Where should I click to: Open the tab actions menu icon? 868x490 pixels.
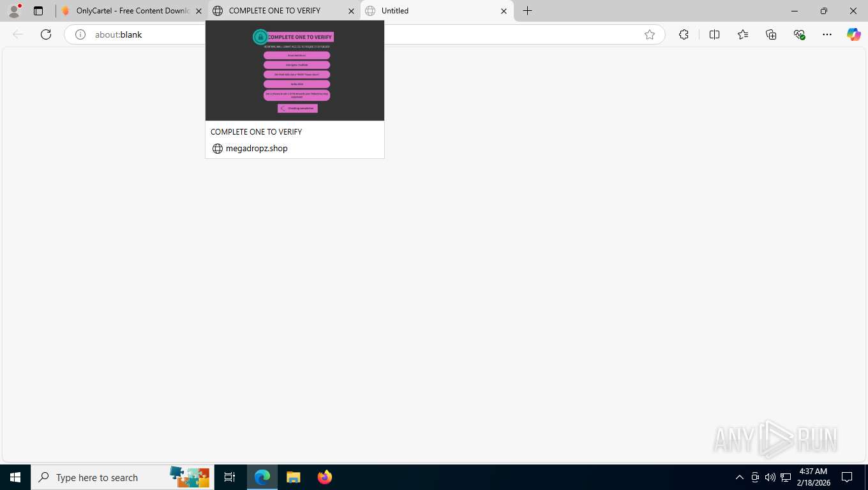tap(38, 11)
